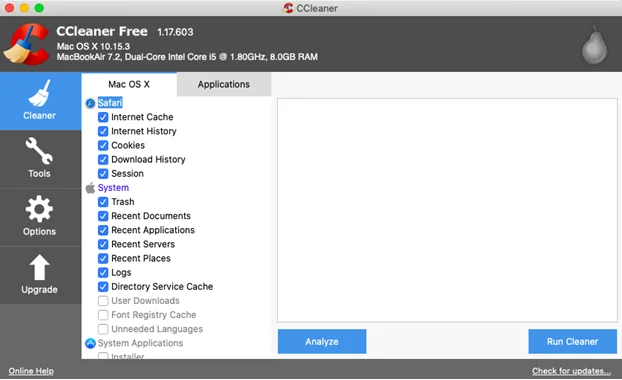
Task: Open the Cleaner section broom icon
Action: click(x=39, y=94)
